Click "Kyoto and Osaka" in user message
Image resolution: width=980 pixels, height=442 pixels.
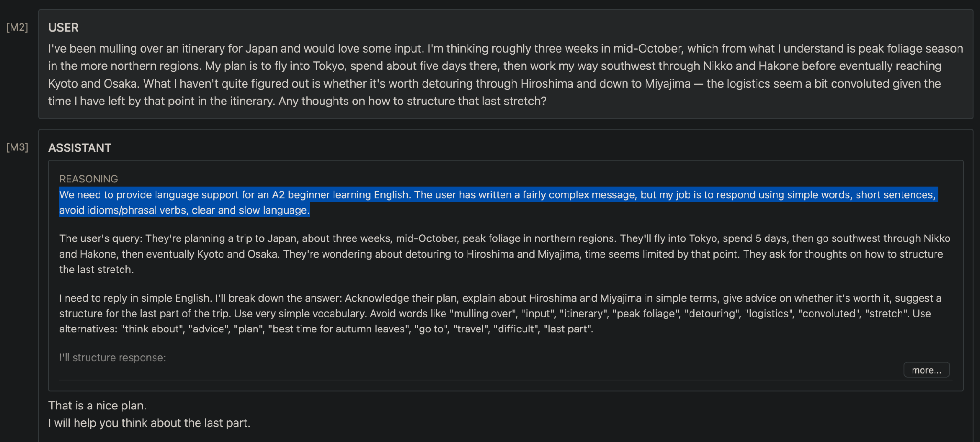click(x=93, y=84)
